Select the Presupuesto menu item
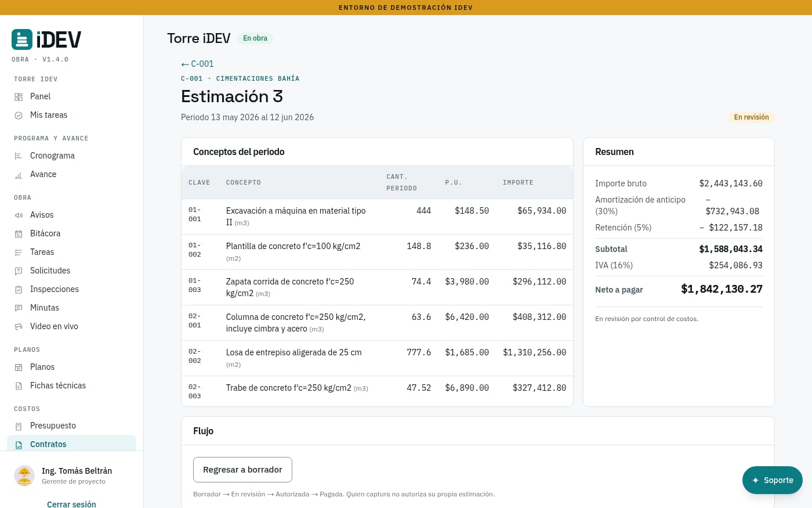 pos(71,426)
